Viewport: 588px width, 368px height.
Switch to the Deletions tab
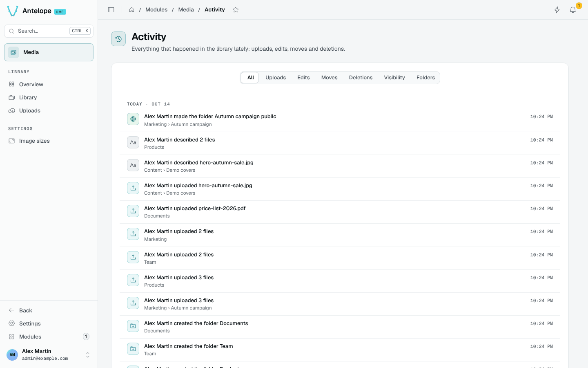(361, 78)
